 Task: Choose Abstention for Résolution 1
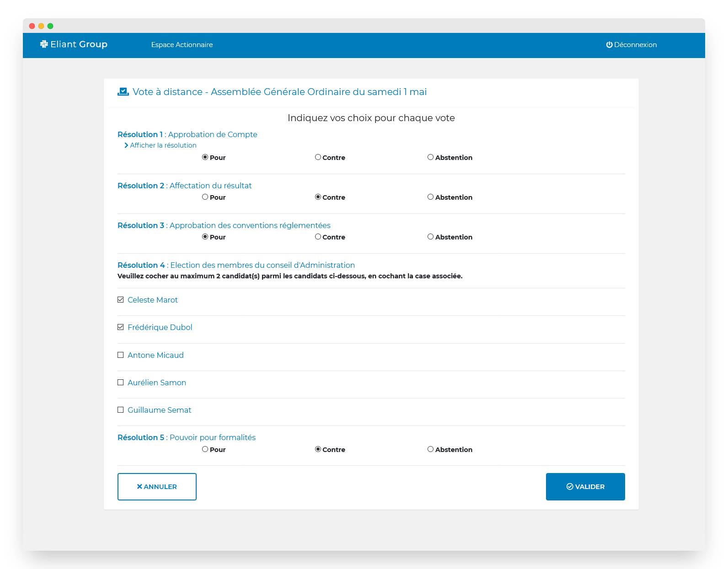tap(430, 157)
